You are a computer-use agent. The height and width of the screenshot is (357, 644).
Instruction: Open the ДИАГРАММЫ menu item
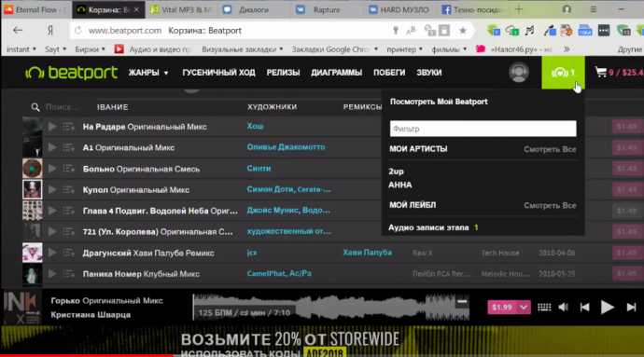pos(336,73)
